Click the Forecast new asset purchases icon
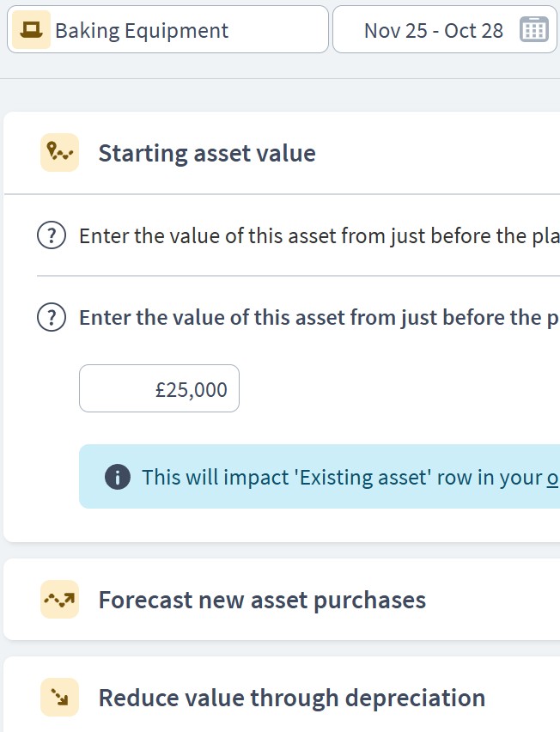This screenshot has width=560, height=732. pos(59,600)
